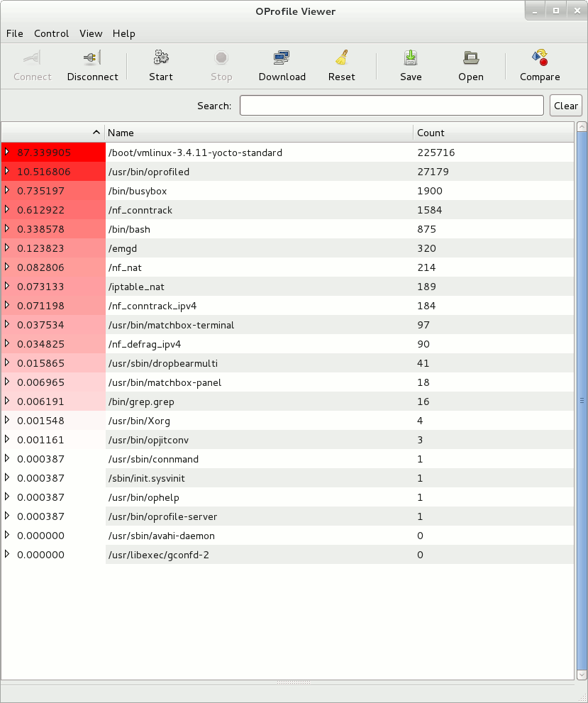
Task: Open a saved profile with Open icon
Action: click(470, 58)
